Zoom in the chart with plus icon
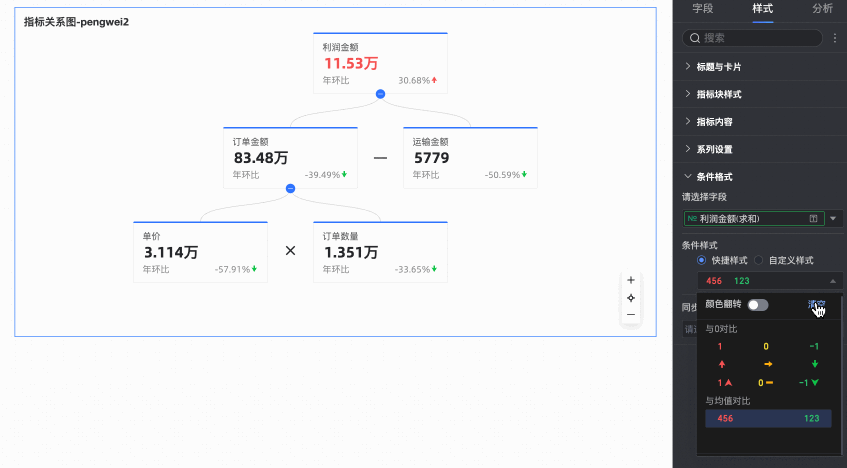Screen dimensions: 847x468 click(631, 281)
